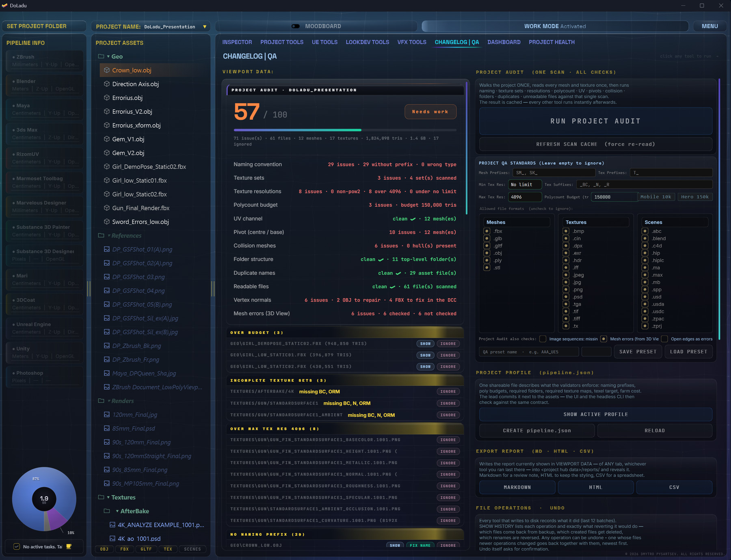Click Refresh Scan Cache button
Image resolution: width=731 pixels, height=560 pixels.
[595, 144]
